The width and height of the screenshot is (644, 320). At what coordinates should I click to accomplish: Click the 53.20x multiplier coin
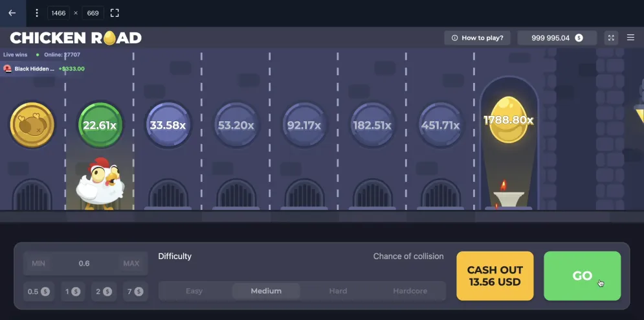click(236, 124)
